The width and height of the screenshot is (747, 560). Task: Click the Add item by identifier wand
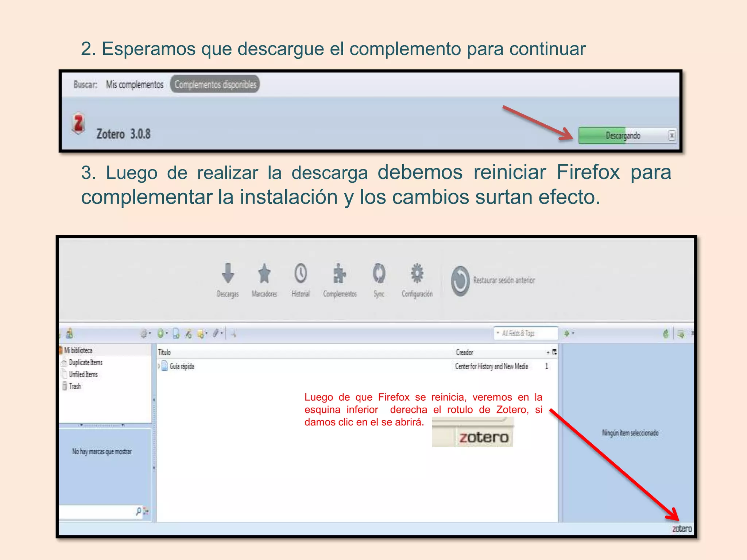(x=188, y=334)
